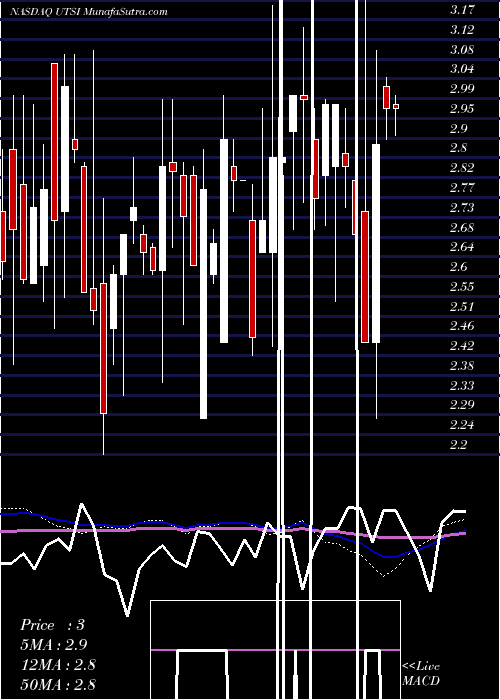Click the 2.99 price axis label
The image size is (500, 700).
462,89
